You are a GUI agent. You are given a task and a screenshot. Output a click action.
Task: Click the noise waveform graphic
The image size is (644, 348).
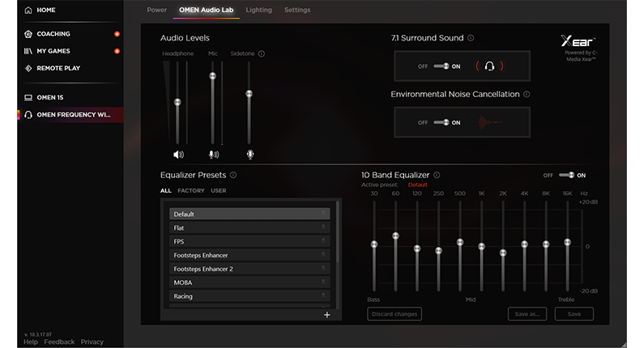pyautogui.click(x=488, y=122)
